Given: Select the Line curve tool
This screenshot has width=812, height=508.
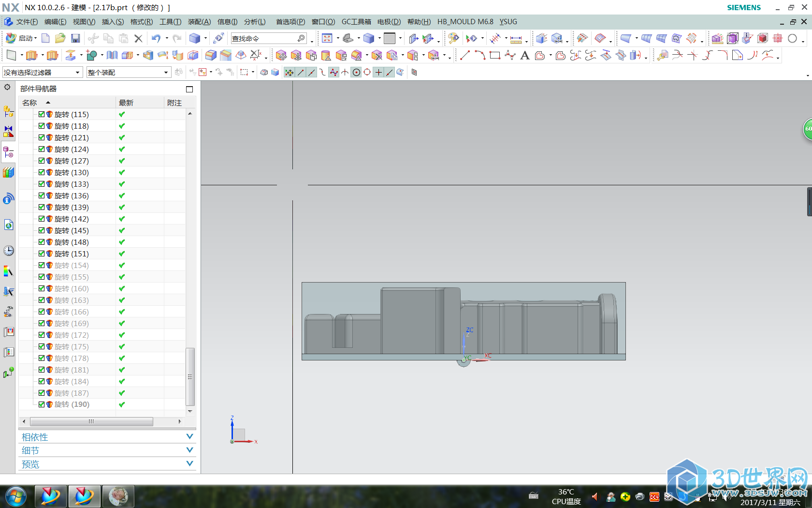Looking at the screenshot, I should (465, 56).
